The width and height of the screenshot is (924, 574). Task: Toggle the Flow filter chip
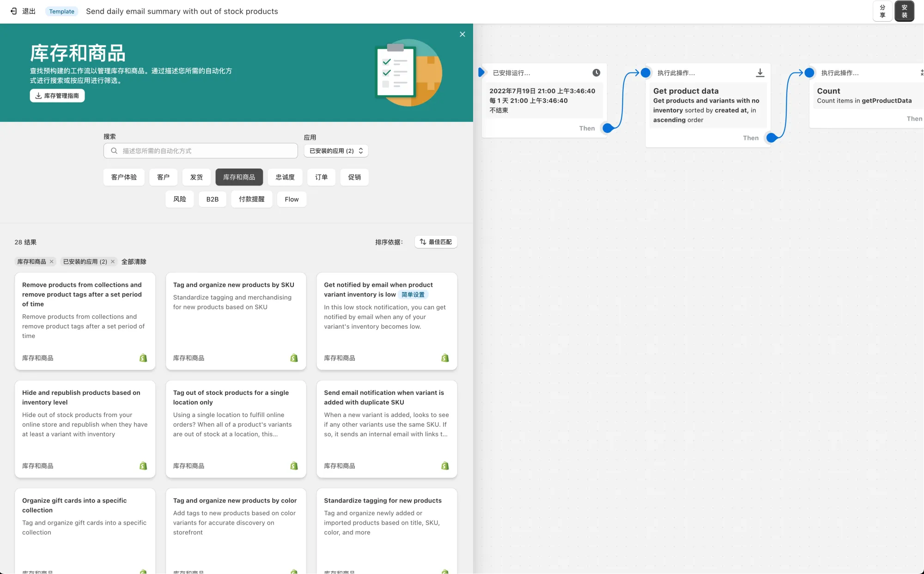click(292, 199)
